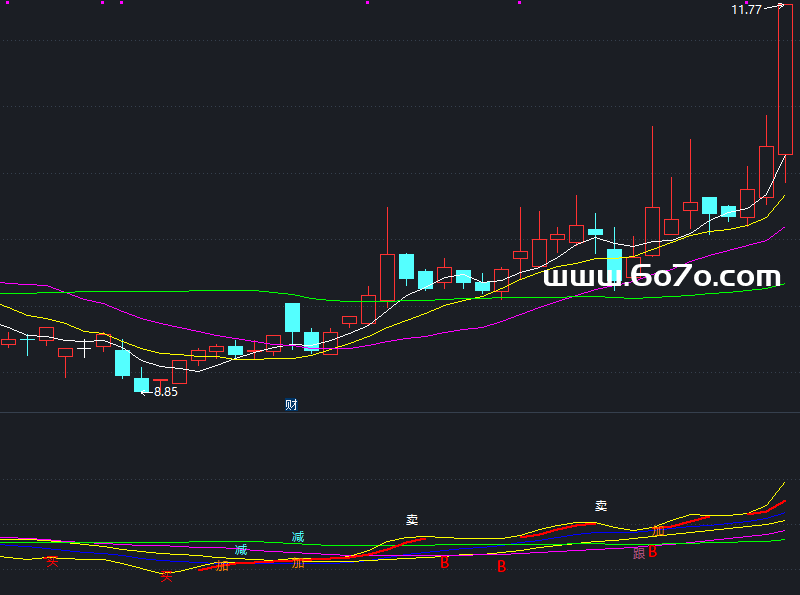Click the divider between chart and indicator panel

click(400, 413)
